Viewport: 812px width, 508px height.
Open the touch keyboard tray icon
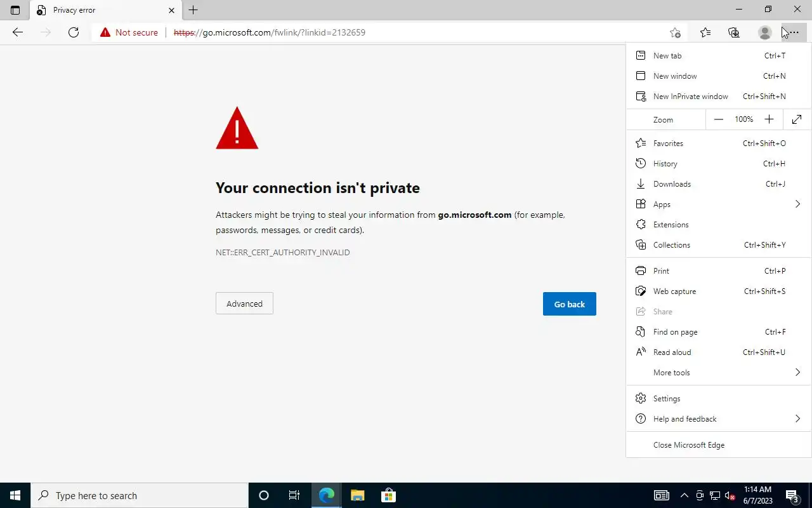point(661,495)
